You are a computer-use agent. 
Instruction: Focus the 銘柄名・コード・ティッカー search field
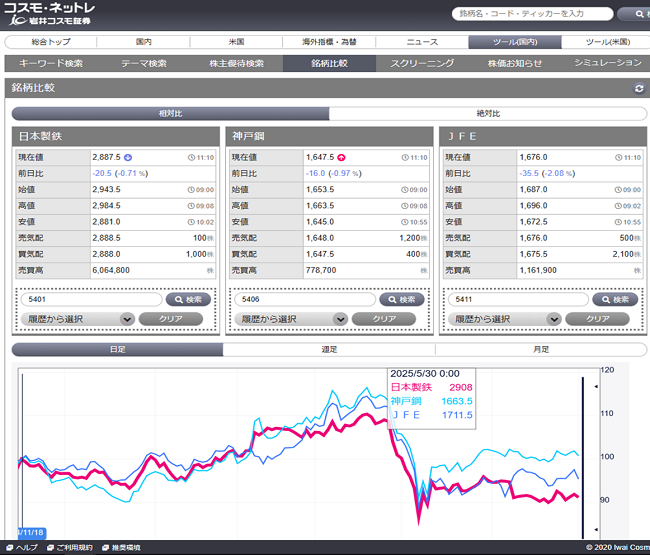(x=532, y=14)
